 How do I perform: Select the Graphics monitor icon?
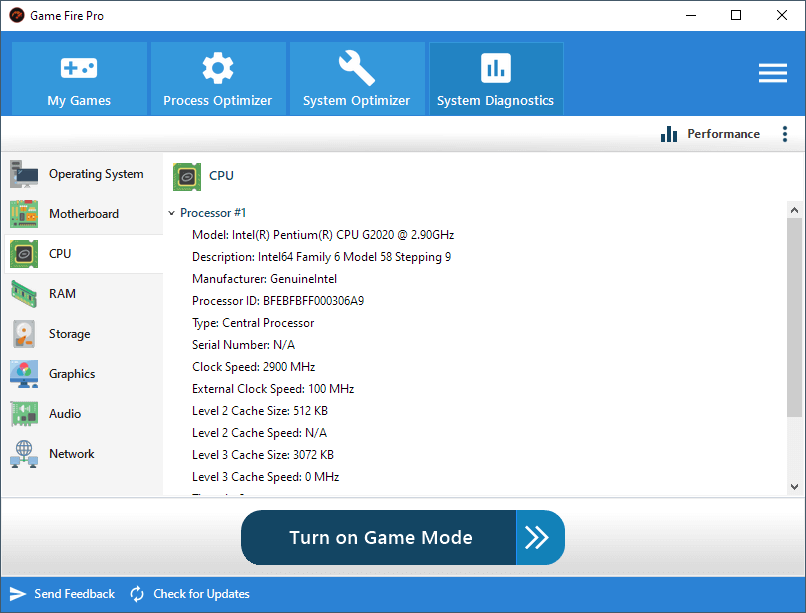(22, 373)
